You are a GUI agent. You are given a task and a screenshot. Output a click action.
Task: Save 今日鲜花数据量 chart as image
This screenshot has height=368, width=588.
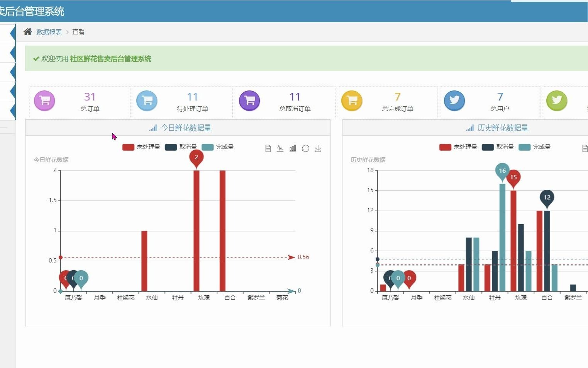click(x=318, y=148)
